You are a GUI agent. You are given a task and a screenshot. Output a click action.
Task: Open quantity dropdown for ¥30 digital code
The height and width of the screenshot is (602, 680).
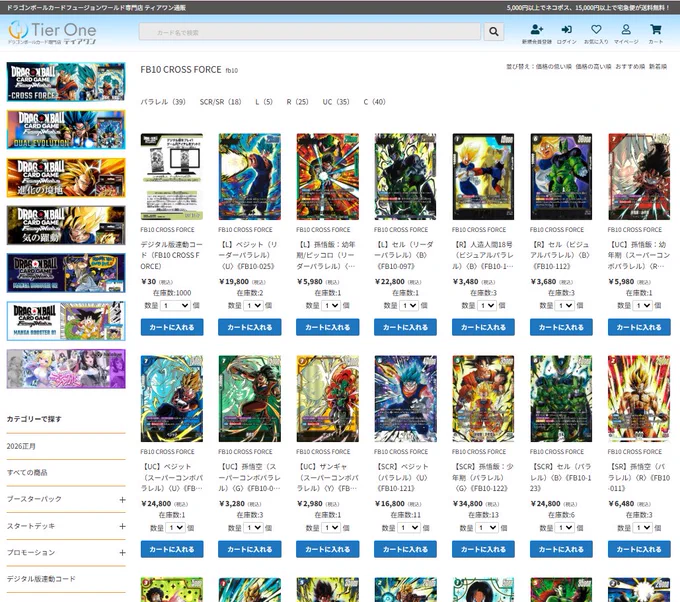tap(175, 306)
